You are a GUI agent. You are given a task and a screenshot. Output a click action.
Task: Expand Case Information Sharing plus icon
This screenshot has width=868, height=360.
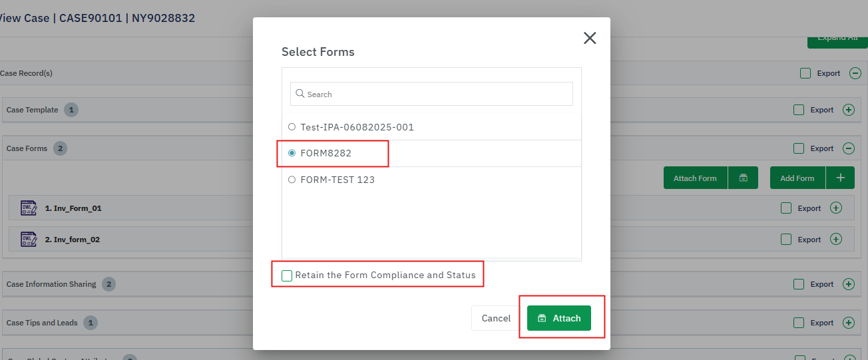point(849,284)
